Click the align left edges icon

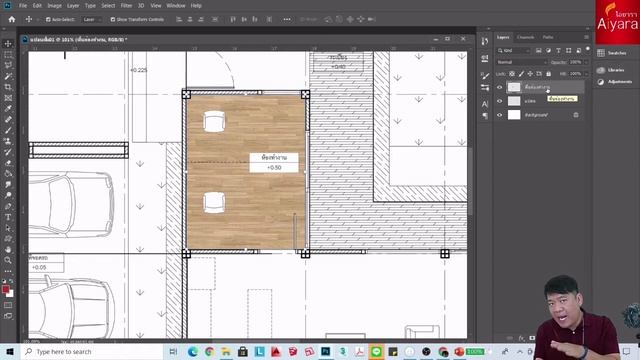click(x=179, y=19)
